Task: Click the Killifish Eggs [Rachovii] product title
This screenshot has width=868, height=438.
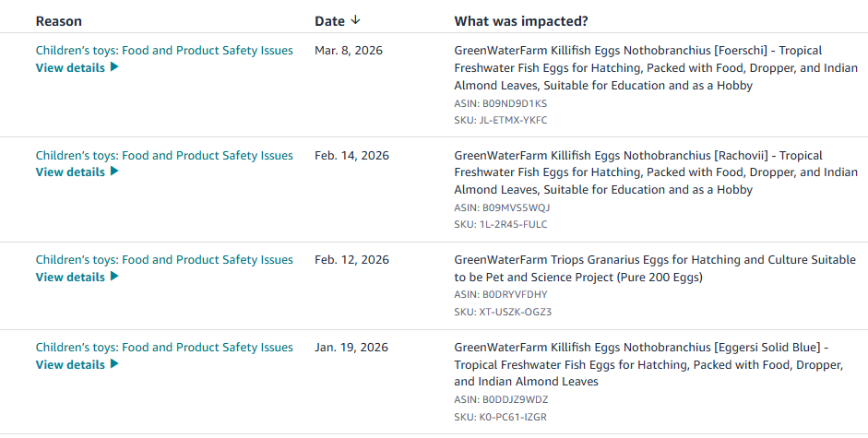Action: 656,172
